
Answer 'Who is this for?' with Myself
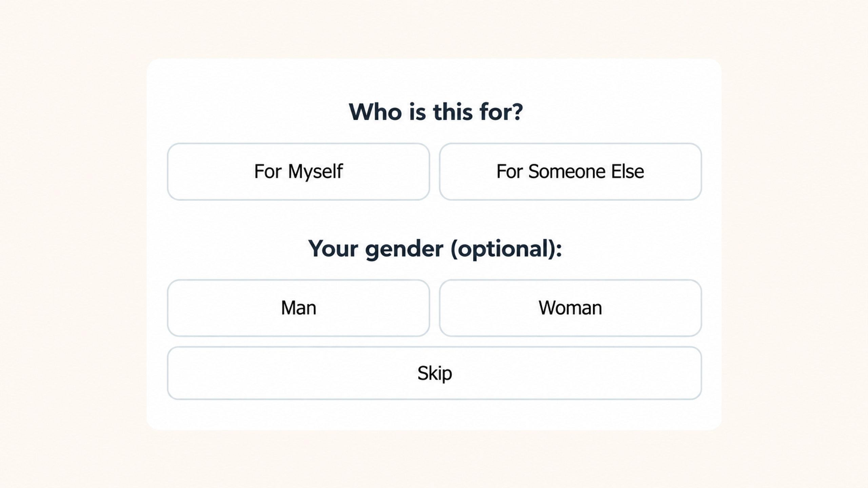pos(298,171)
